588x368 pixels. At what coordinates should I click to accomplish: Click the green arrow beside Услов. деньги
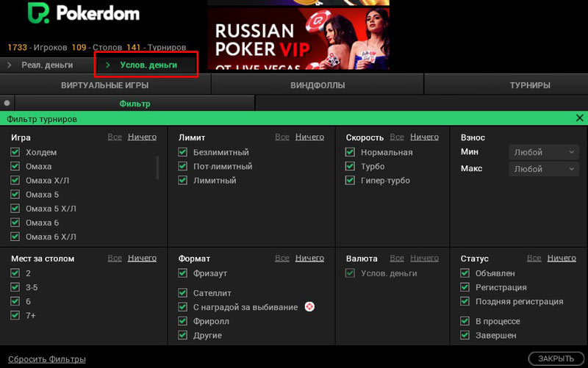(x=108, y=65)
